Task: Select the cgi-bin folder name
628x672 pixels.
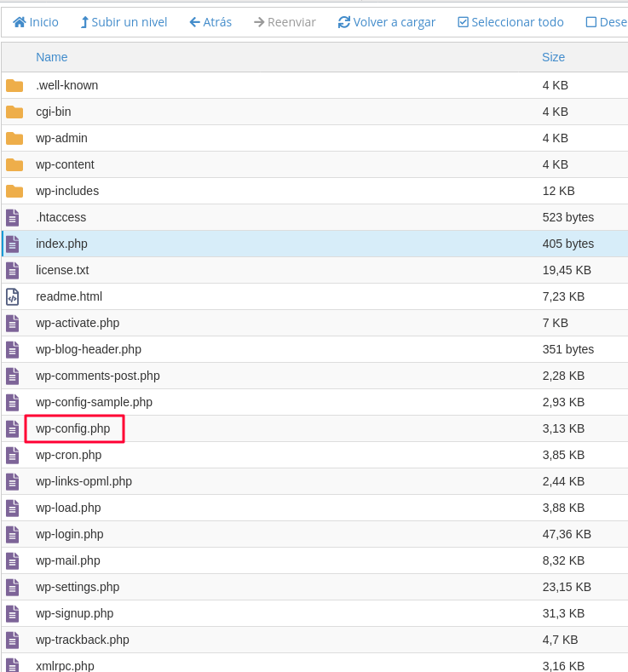Action: 54,112
